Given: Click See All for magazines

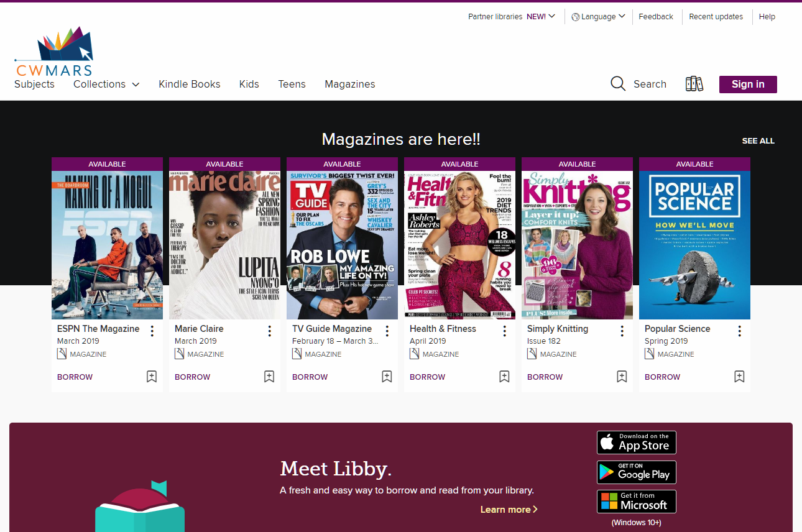Looking at the screenshot, I should [758, 141].
